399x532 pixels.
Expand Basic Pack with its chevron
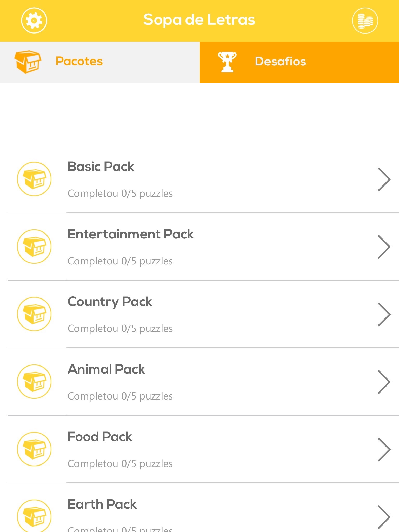point(384,179)
